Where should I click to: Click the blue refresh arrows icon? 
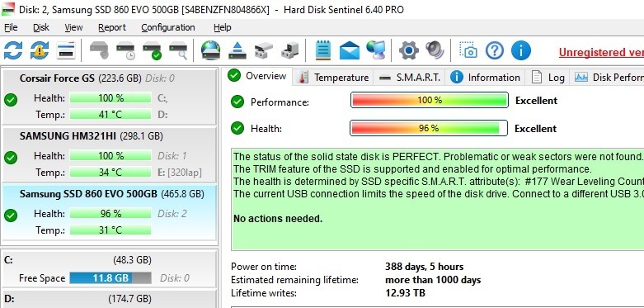(13, 50)
